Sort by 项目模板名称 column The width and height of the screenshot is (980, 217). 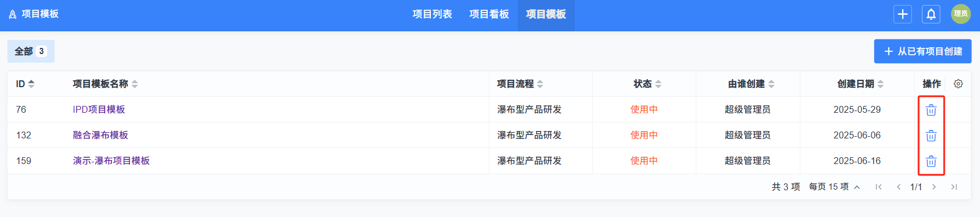(x=135, y=84)
